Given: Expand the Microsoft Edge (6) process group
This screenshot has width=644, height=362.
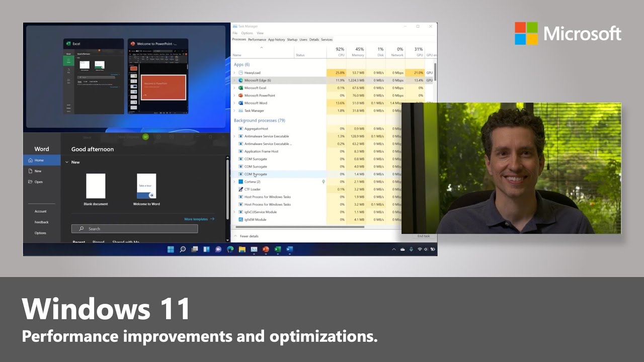Looking at the screenshot, I should point(234,80).
